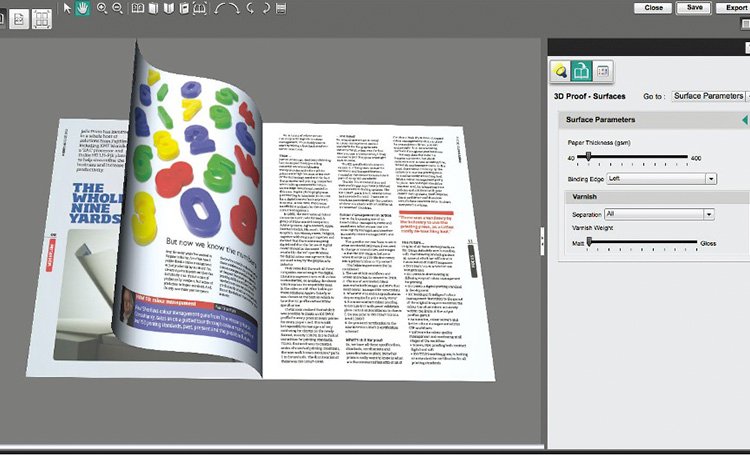Collapse the Surface Parameters section arrow
Screen dimensions: 750x455
tap(744, 120)
